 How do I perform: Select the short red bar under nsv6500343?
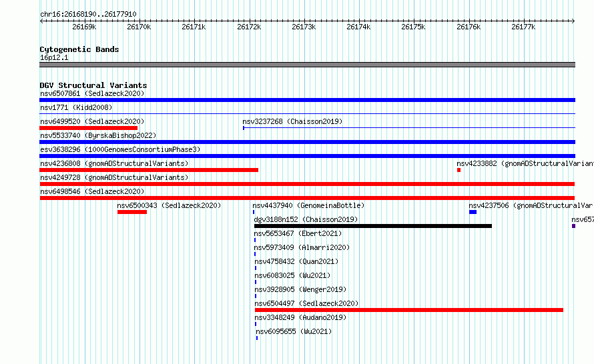click(x=132, y=212)
